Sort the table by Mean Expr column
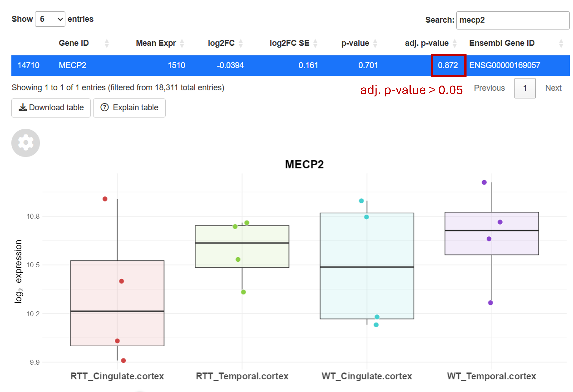This screenshot has width=573, height=392. [182, 43]
